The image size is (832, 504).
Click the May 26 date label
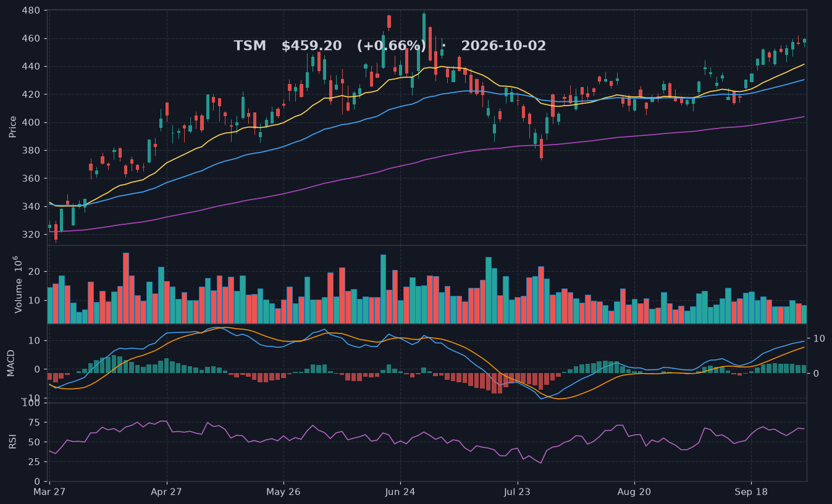click(x=284, y=492)
